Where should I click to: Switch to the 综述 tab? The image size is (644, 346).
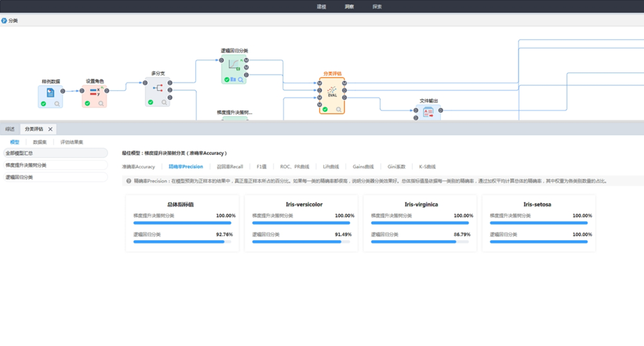(10, 130)
